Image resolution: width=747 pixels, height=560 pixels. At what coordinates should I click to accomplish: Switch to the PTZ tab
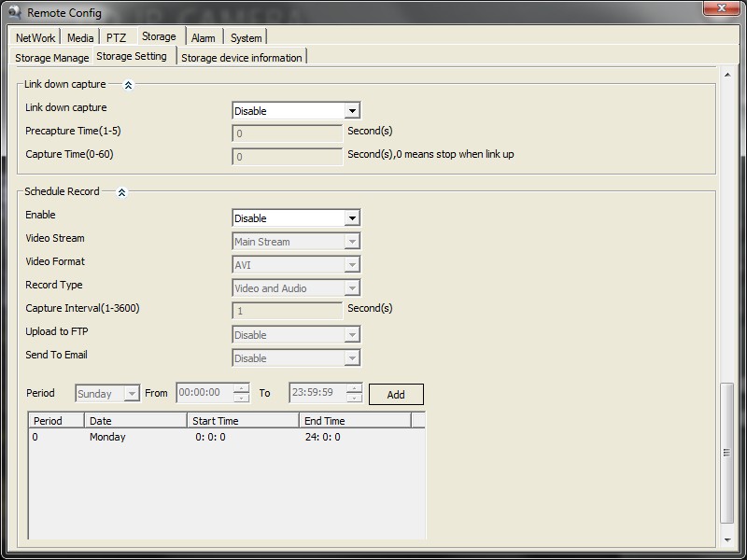pyautogui.click(x=116, y=37)
